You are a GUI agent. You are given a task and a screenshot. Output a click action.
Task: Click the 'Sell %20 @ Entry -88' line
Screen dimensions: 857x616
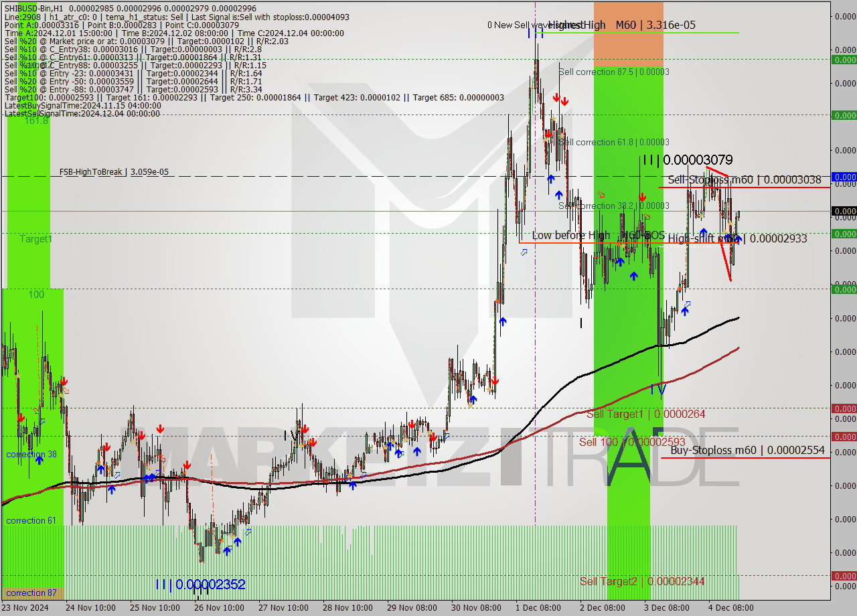pos(133,89)
